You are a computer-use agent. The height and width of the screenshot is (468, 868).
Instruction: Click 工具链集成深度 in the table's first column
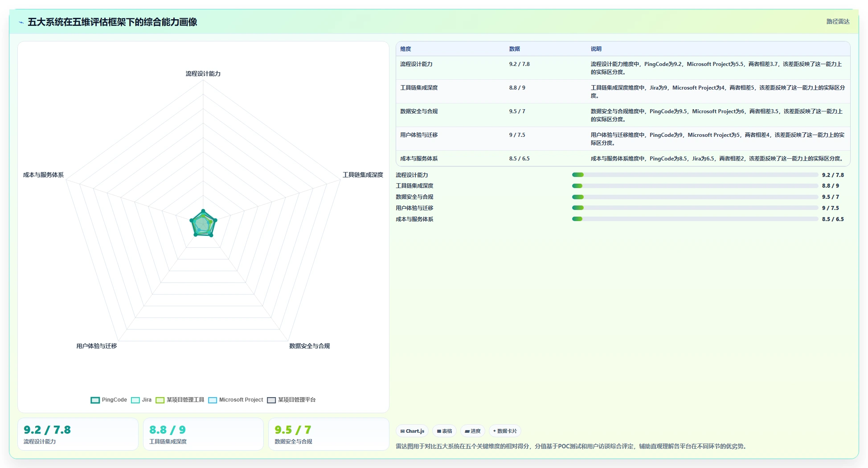[x=419, y=88]
